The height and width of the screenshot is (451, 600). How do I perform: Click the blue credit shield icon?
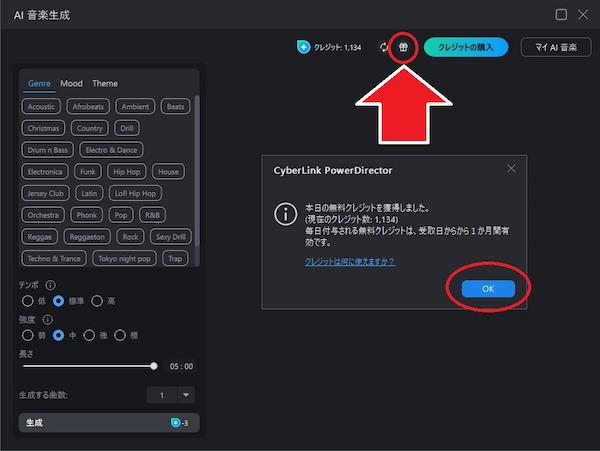[303, 47]
